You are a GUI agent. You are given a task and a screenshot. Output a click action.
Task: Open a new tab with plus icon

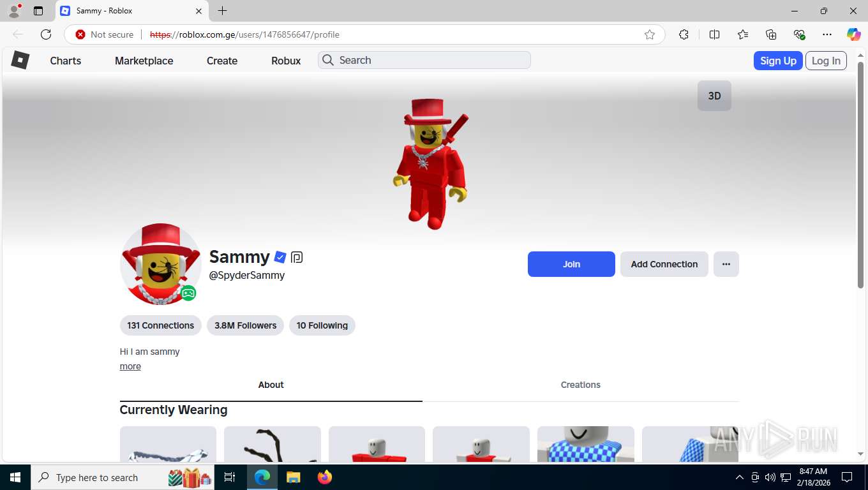click(x=222, y=11)
